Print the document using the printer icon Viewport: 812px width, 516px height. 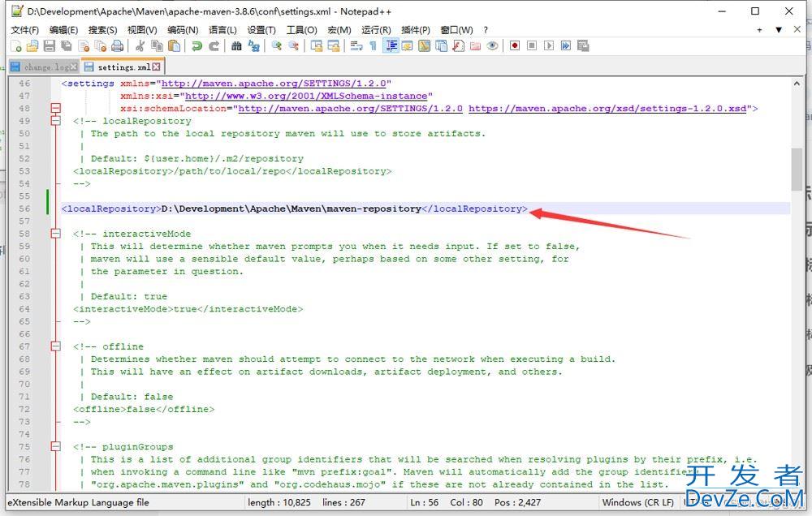(x=118, y=46)
